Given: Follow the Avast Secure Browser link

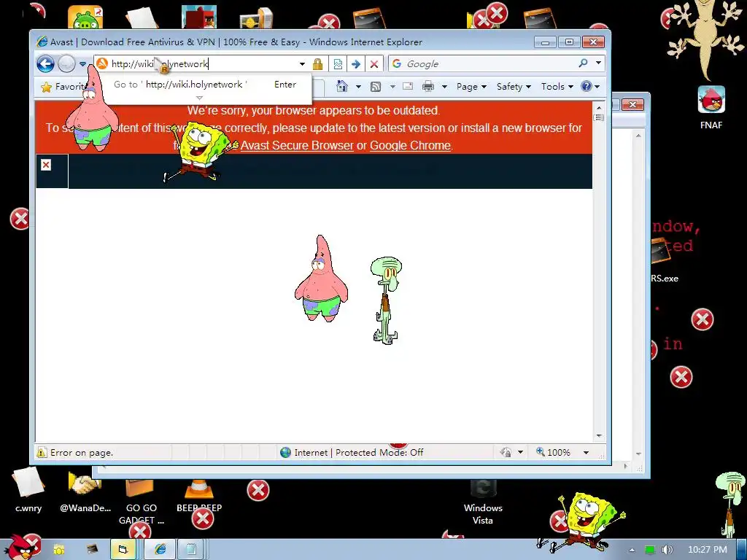Looking at the screenshot, I should (x=297, y=145).
